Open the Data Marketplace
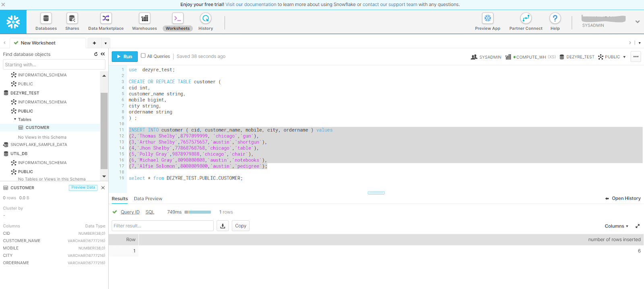 point(106,22)
